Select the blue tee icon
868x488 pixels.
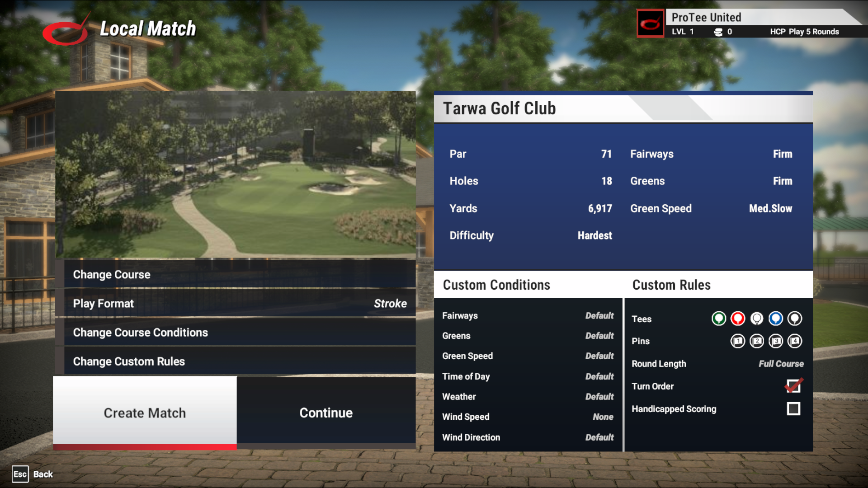tap(776, 318)
